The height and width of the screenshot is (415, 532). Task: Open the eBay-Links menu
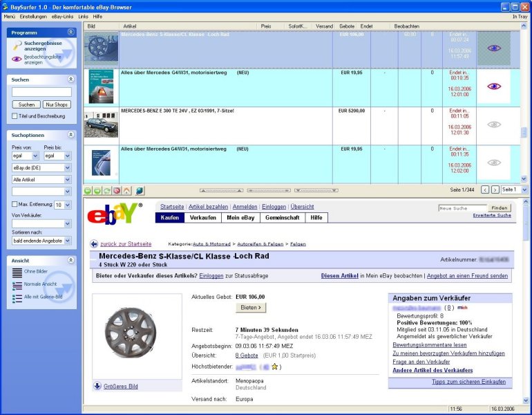62,17
